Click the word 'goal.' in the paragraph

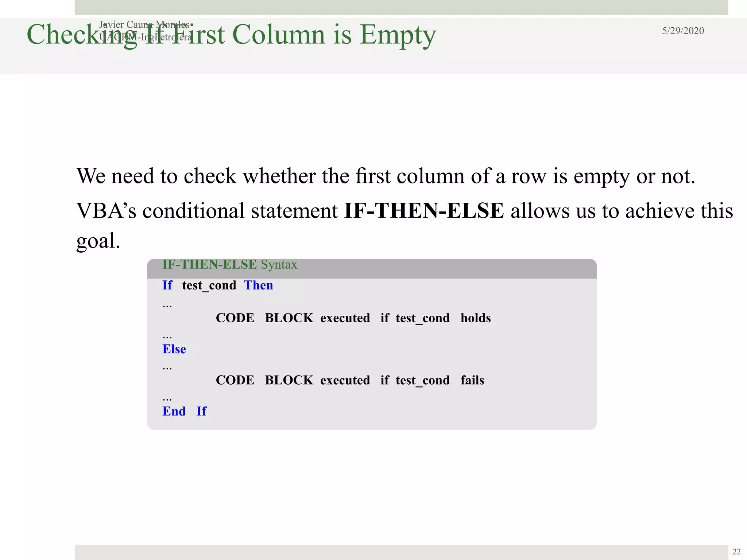98,241
